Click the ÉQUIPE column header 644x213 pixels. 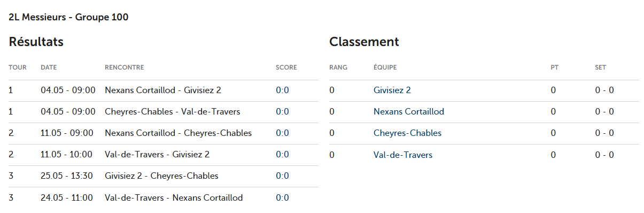click(385, 67)
